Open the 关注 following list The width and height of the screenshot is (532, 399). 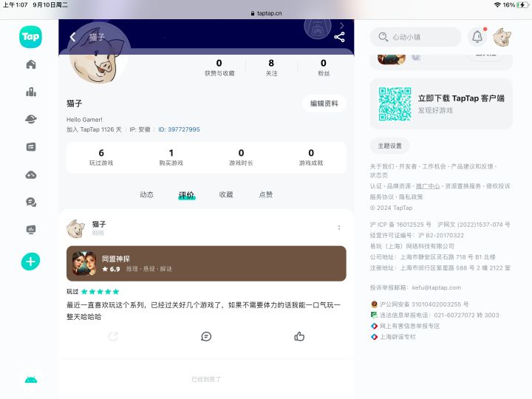tap(271, 67)
